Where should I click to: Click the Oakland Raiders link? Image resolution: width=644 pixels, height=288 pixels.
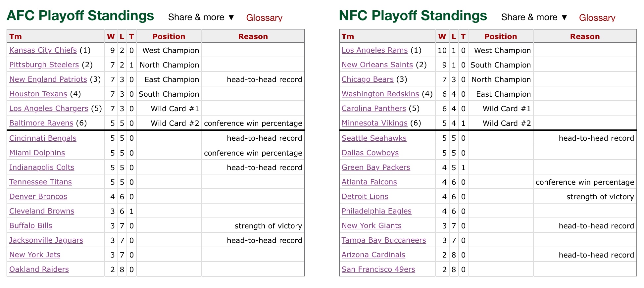tap(39, 269)
